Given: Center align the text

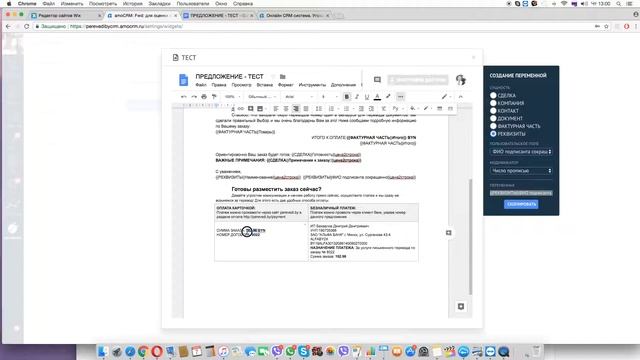Looking at the screenshot, I should point(286,109).
